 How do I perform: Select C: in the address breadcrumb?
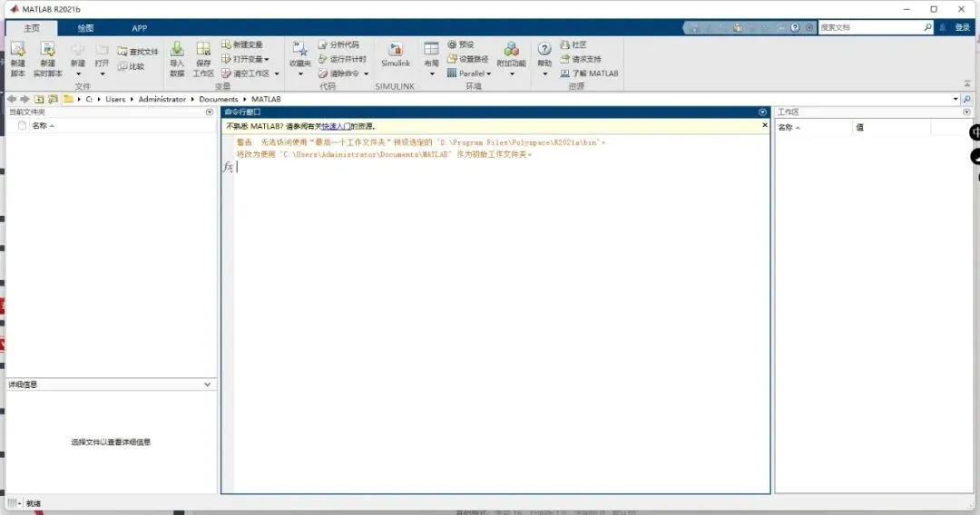(x=89, y=99)
